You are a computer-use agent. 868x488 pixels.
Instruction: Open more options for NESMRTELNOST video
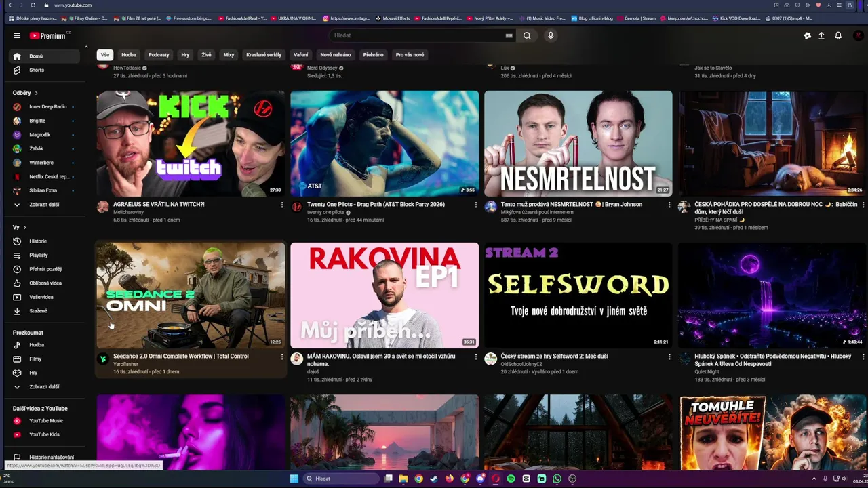[x=670, y=205]
